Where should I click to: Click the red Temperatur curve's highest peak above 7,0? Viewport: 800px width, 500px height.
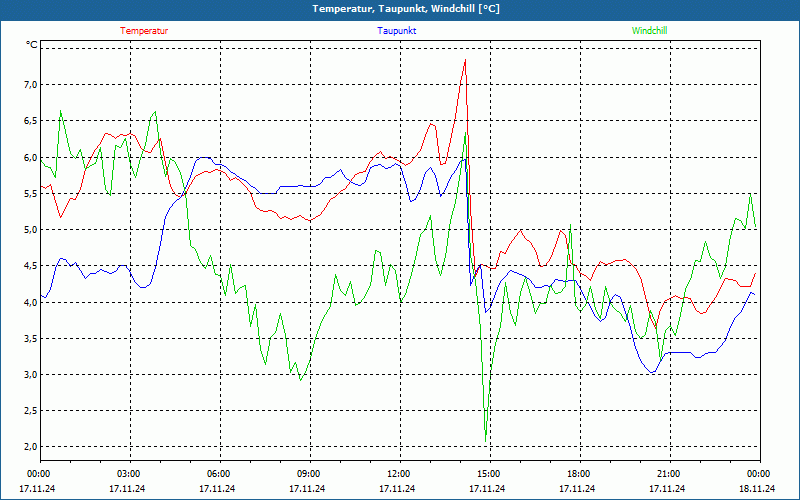tap(465, 60)
